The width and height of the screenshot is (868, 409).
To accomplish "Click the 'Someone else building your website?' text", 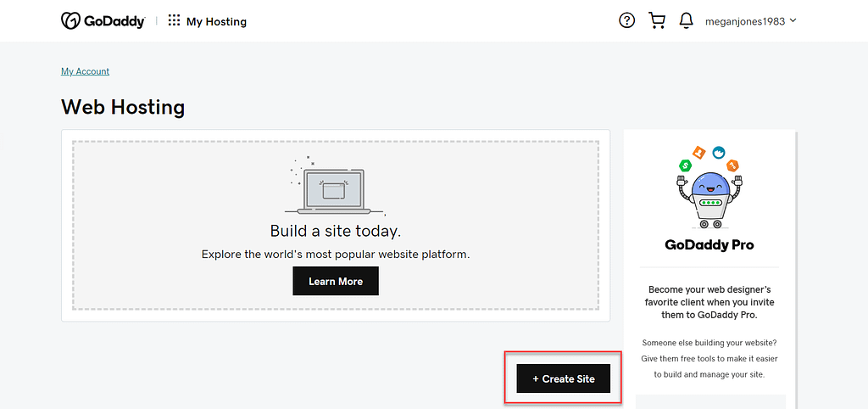I will pos(709,343).
